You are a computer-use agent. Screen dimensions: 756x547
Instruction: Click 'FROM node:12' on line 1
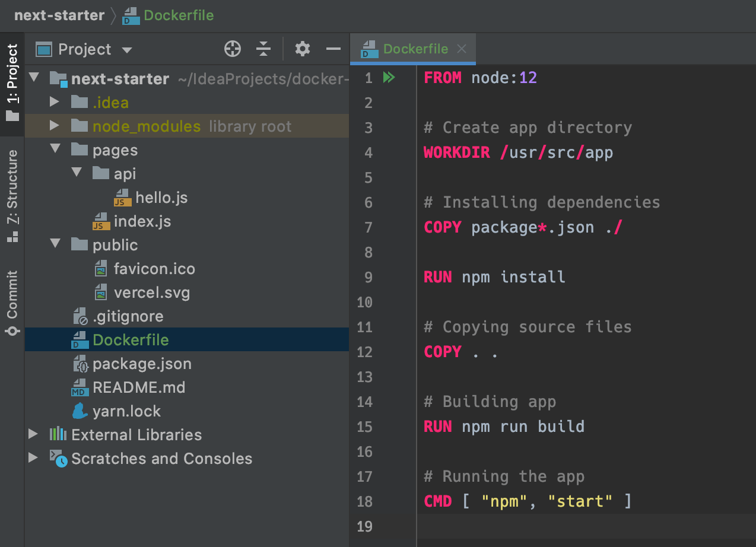[480, 78]
